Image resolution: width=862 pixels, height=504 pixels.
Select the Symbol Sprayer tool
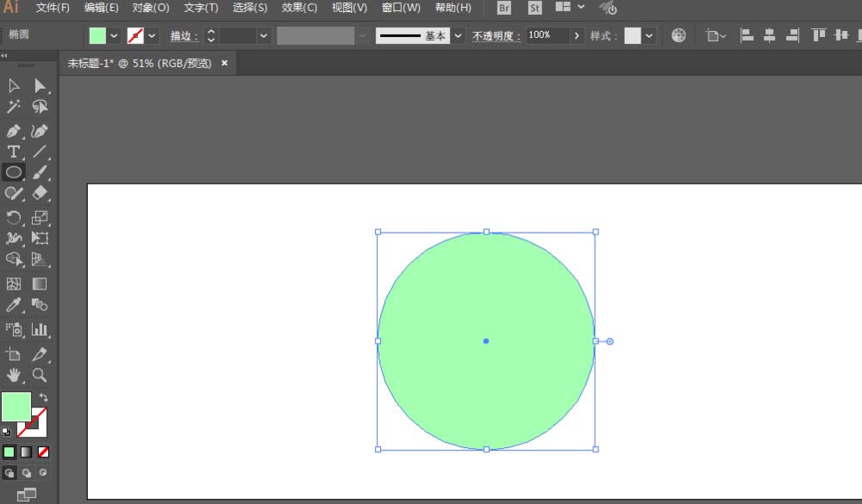click(x=14, y=330)
